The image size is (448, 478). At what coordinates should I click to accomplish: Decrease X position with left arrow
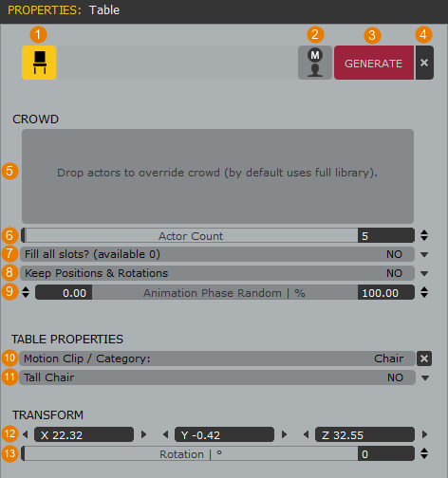tap(26, 434)
